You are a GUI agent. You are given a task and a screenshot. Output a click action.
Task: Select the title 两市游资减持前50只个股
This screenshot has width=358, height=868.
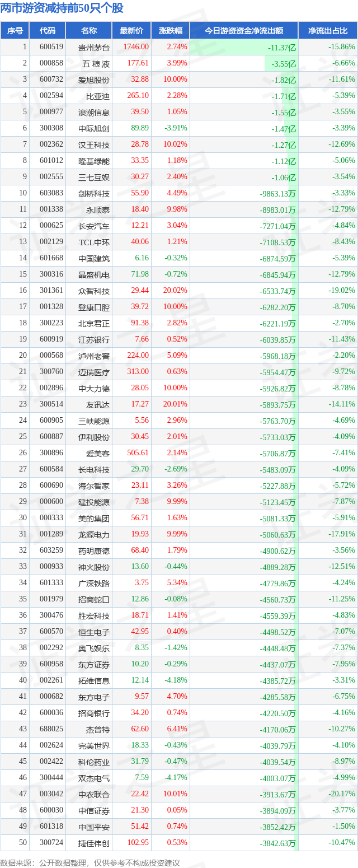(x=62, y=8)
